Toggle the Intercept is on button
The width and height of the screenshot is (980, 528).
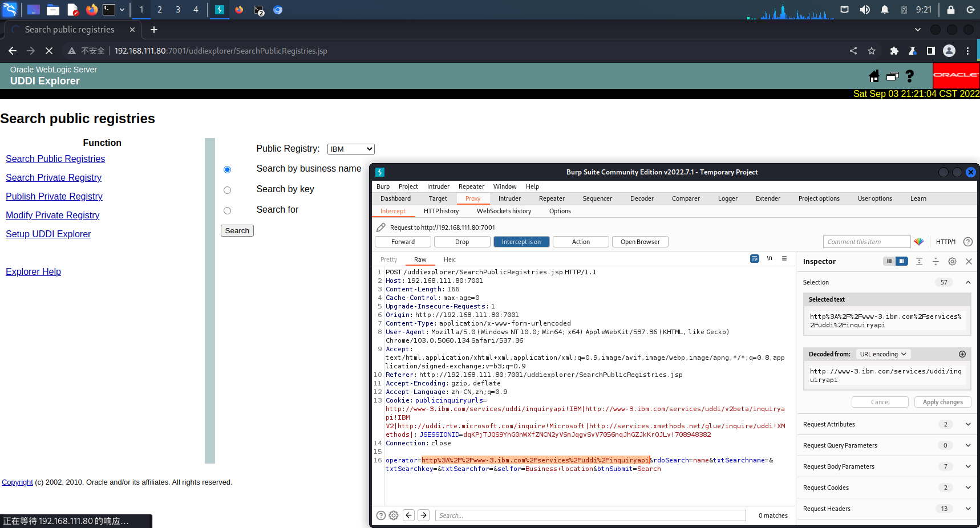point(521,242)
